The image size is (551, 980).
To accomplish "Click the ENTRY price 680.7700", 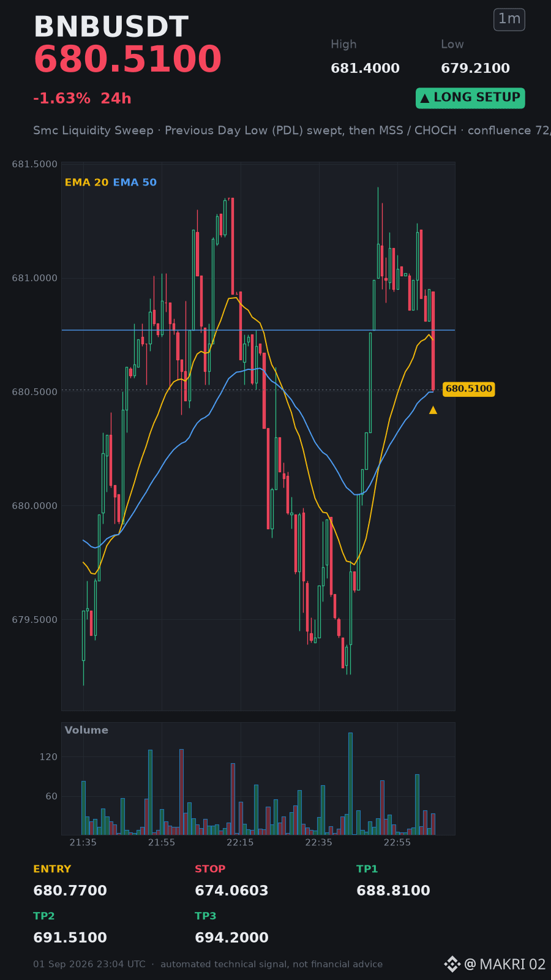I will [x=70, y=891].
